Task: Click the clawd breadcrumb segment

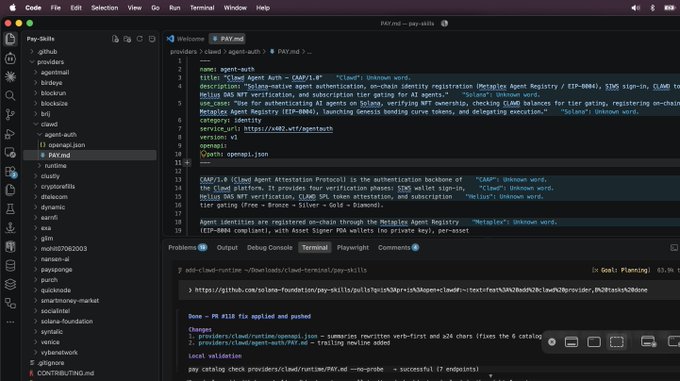Action: pyautogui.click(x=212, y=52)
